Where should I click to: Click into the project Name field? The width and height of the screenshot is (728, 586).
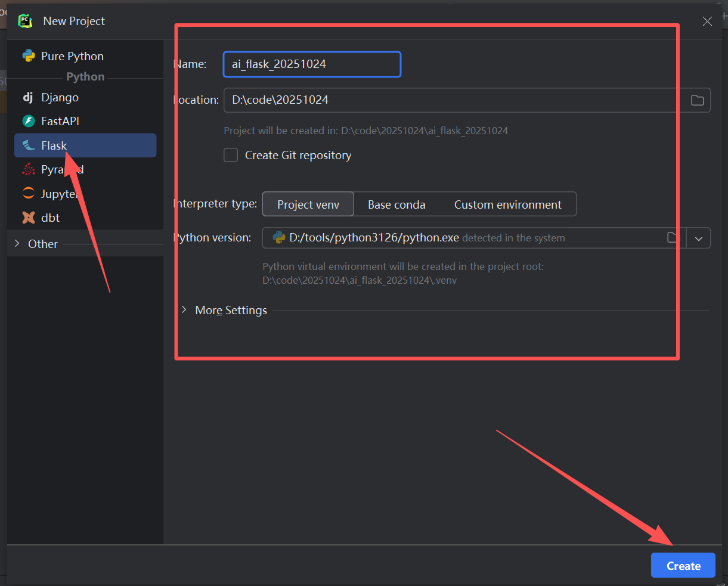tap(312, 64)
